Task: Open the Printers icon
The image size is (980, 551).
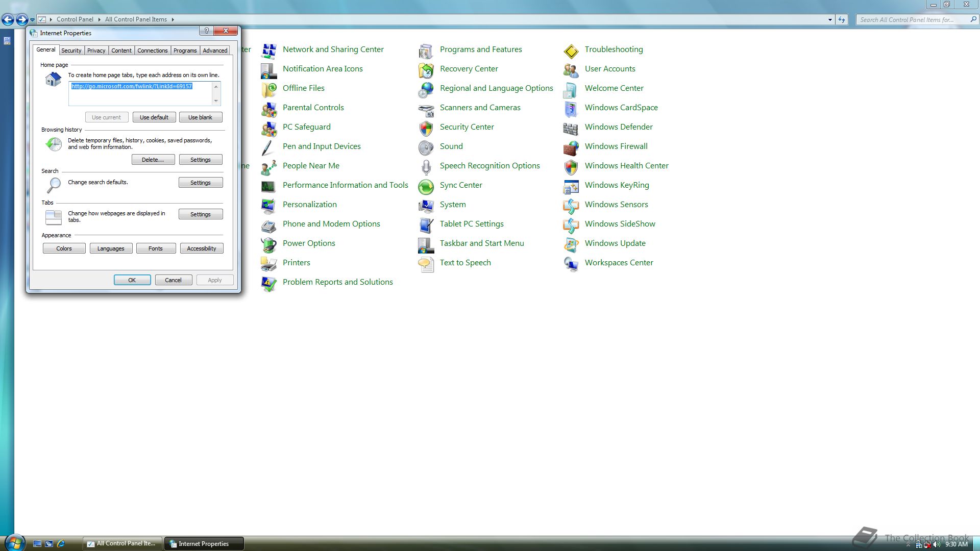Action: pyautogui.click(x=268, y=264)
